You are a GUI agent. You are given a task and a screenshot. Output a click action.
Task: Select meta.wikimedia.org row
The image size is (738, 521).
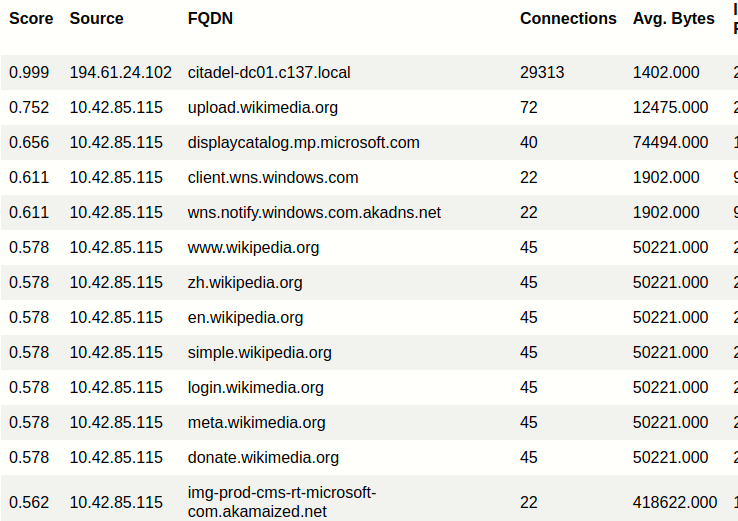coord(369,423)
